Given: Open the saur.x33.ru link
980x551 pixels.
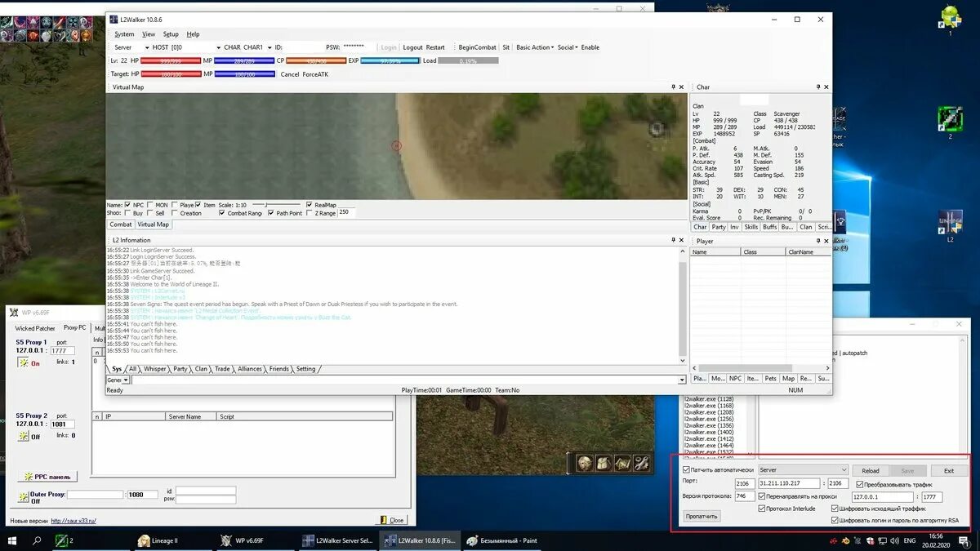Looking at the screenshot, I should point(73,520).
